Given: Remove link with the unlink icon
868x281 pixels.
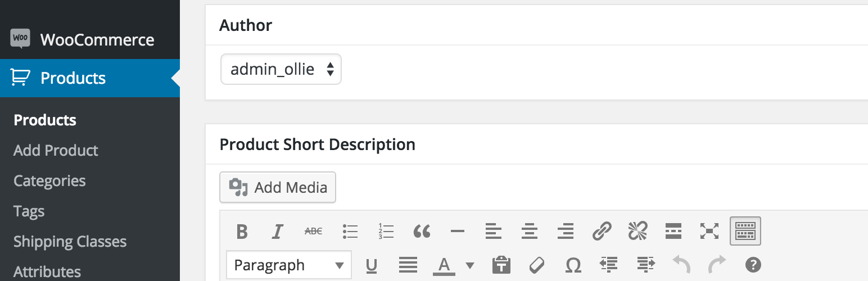Looking at the screenshot, I should [638, 231].
